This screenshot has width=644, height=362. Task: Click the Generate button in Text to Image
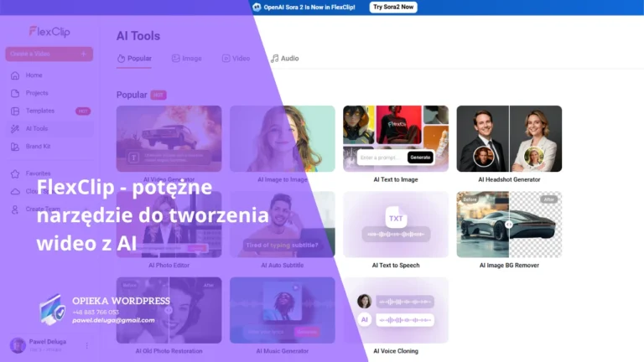(420, 158)
